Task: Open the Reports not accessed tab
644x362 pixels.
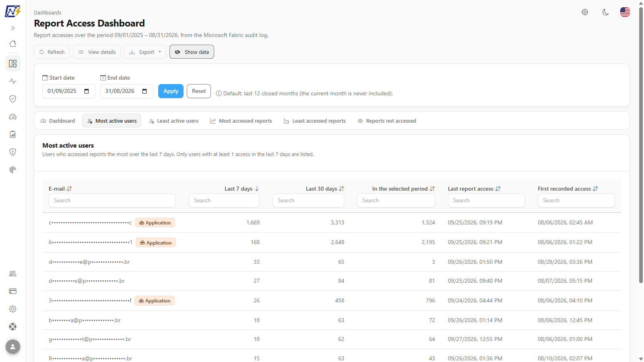Action: [x=387, y=121]
